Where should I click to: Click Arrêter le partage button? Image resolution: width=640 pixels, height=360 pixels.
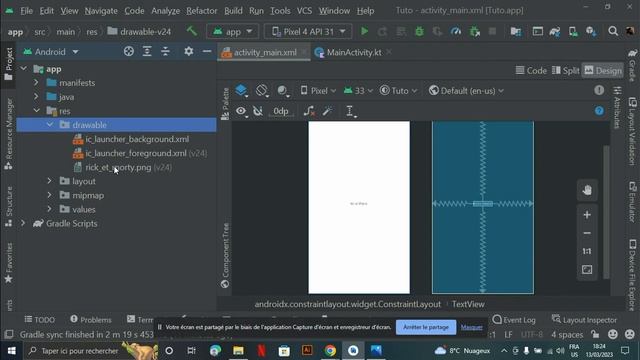pyautogui.click(x=426, y=327)
